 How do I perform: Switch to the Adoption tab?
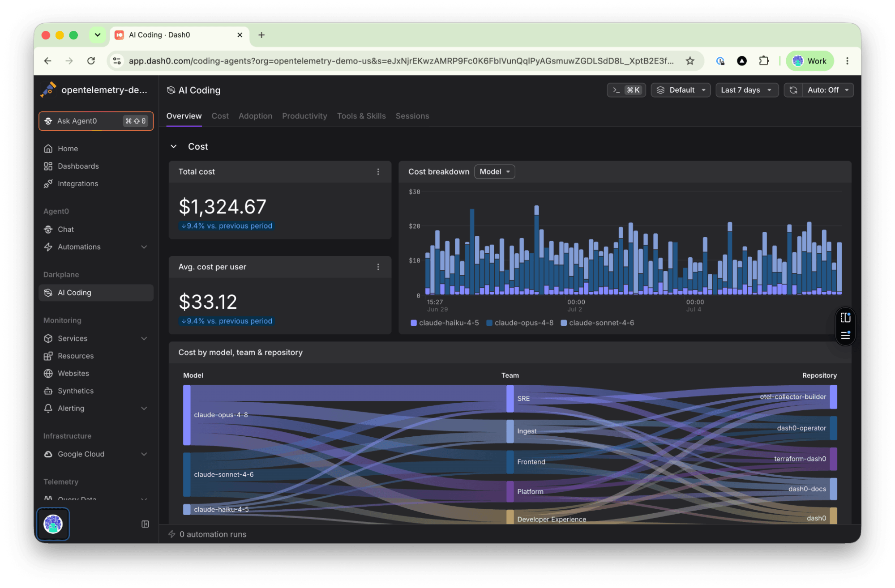click(x=255, y=116)
